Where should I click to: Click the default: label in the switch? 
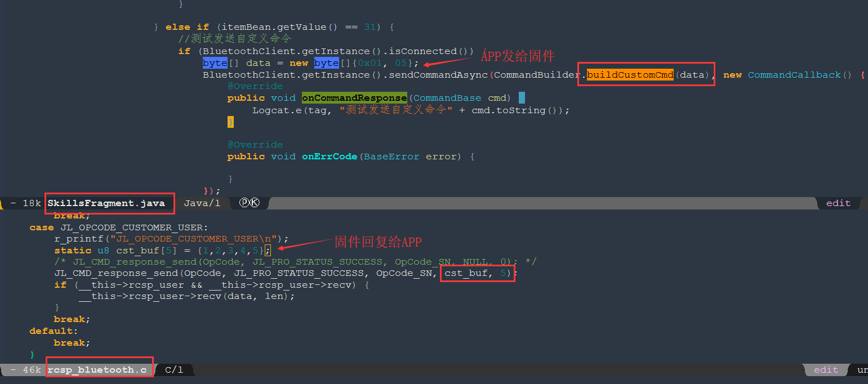[54, 331]
